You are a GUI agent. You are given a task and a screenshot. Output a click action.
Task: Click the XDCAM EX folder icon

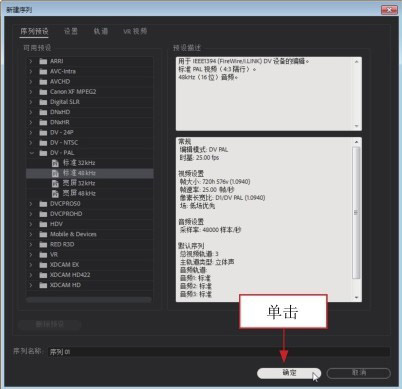pos(43,265)
